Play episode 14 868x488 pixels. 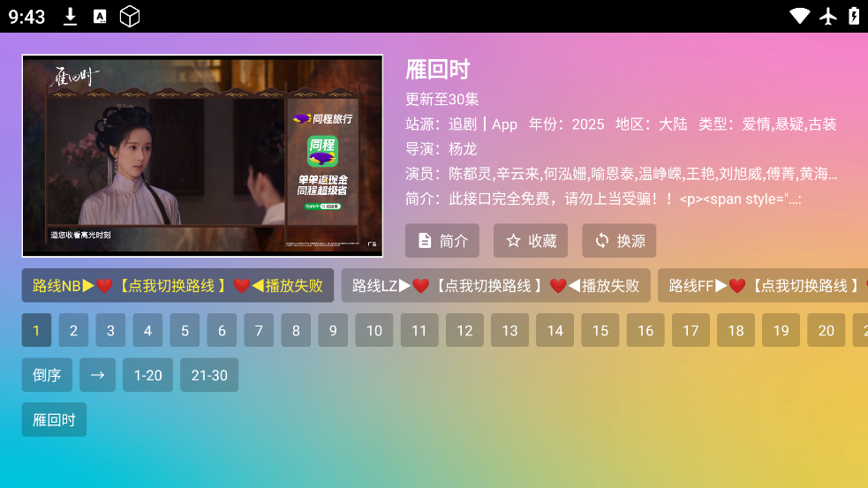(x=555, y=330)
